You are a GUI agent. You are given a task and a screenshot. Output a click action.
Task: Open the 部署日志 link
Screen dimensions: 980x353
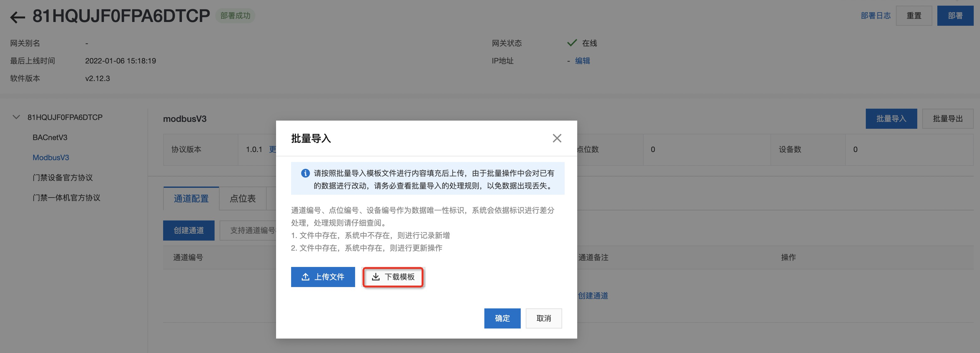click(x=875, y=16)
